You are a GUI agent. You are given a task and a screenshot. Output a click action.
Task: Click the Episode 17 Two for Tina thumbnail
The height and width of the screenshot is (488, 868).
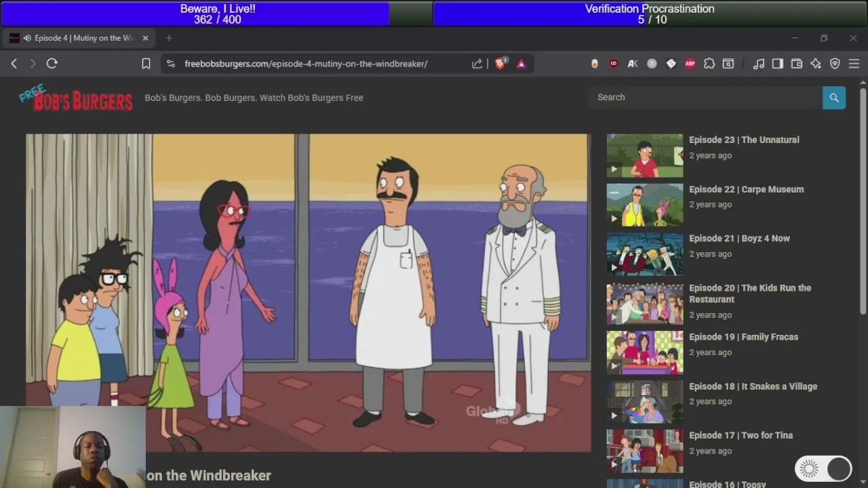645,451
